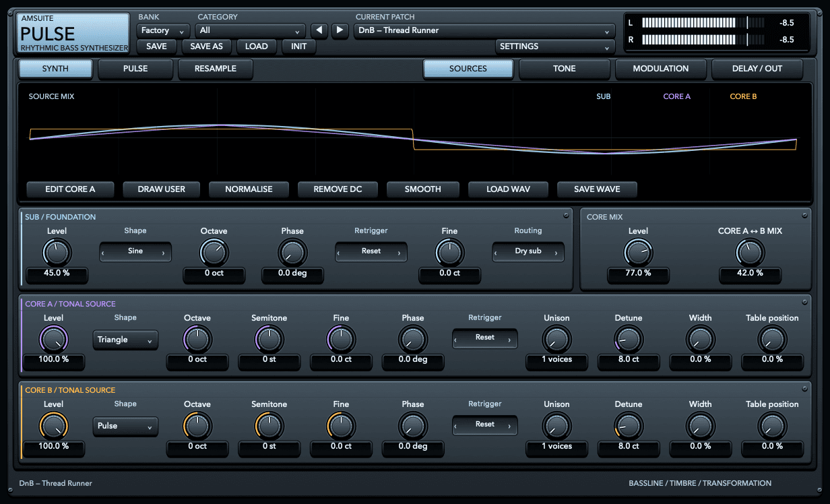This screenshot has width=830, height=504.
Task: Click the Sub Level 45.0 % value field
Action: tap(57, 274)
